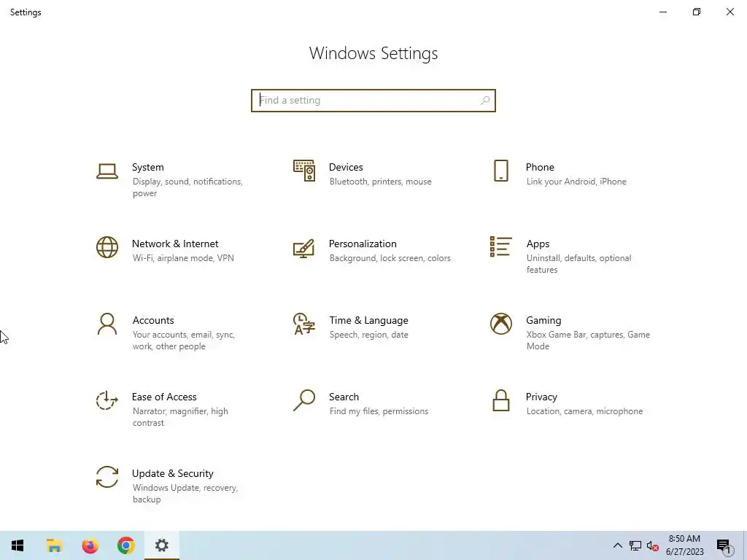Open the Network & Internet globe icon
The image size is (747, 560).
[x=107, y=247]
